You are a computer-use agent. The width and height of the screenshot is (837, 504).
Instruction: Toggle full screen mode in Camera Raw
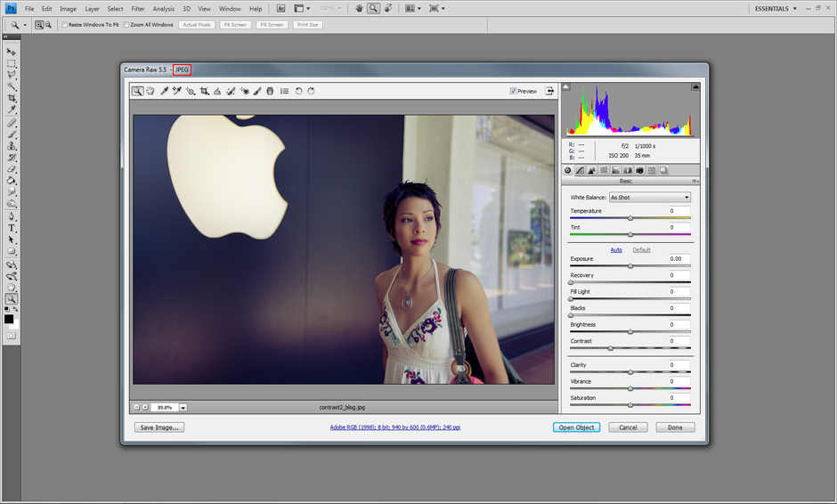pos(549,92)
